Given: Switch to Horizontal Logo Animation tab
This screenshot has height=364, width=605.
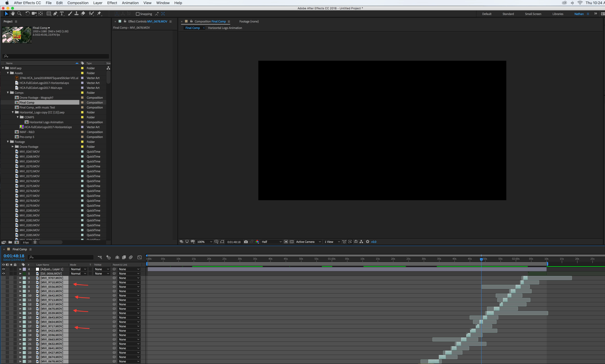Looking at the screenshot, I should [x=225, y=28].
